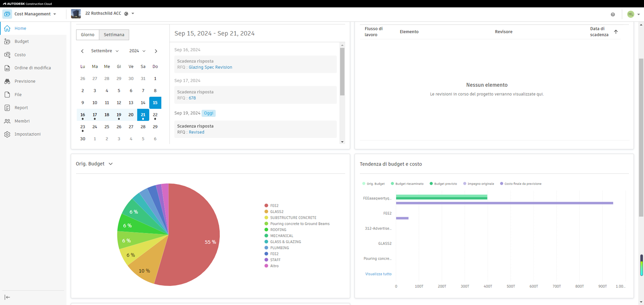Switch calendar to Giorno view
The image size is (644, 305).
pyautogui.click(x=88, y=35)
